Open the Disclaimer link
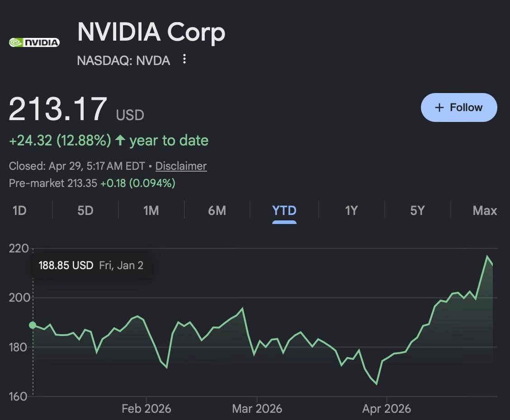 coord(181,166)
